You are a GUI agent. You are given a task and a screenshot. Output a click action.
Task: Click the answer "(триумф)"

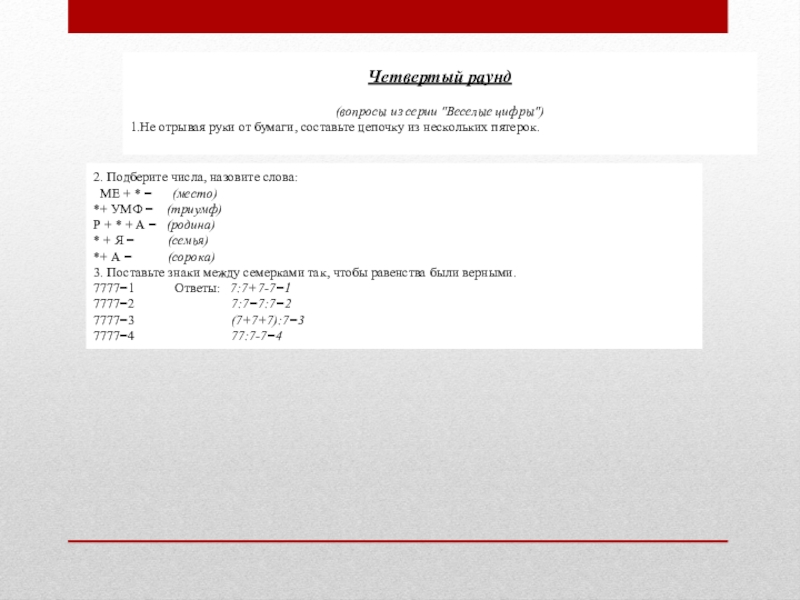tap(194, 210)
